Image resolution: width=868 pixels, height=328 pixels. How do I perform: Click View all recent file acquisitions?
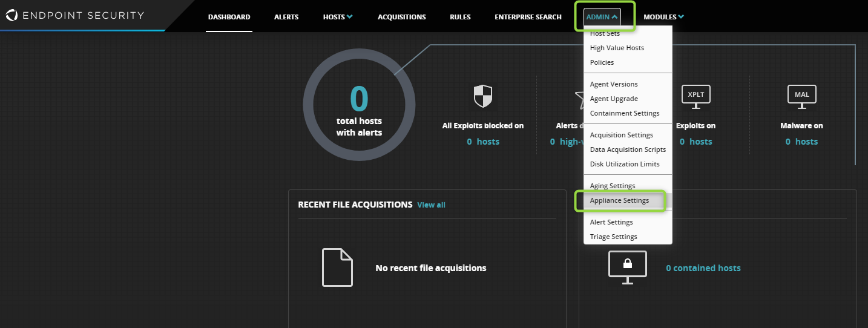431,205
